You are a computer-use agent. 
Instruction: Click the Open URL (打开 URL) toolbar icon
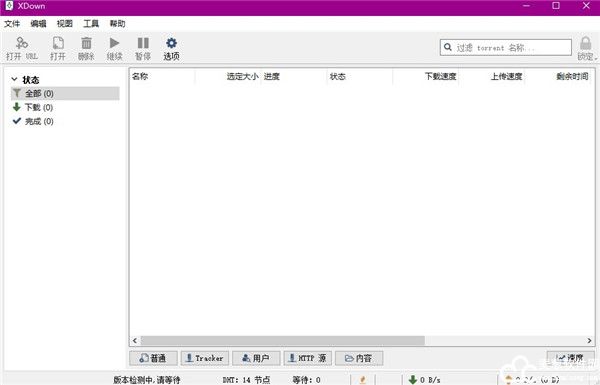(x=21, y=43)
